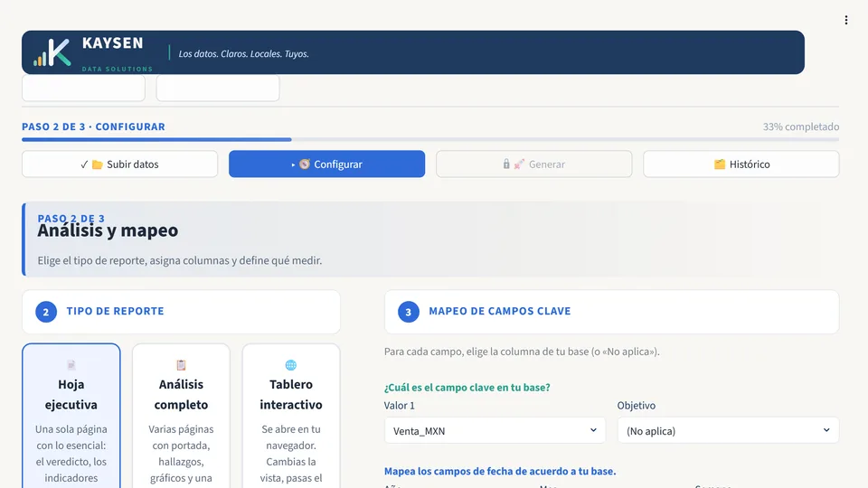Click the page icon above Hoja ejecutiva
Screen dimensions: 868x488
(x=71, y=365)
